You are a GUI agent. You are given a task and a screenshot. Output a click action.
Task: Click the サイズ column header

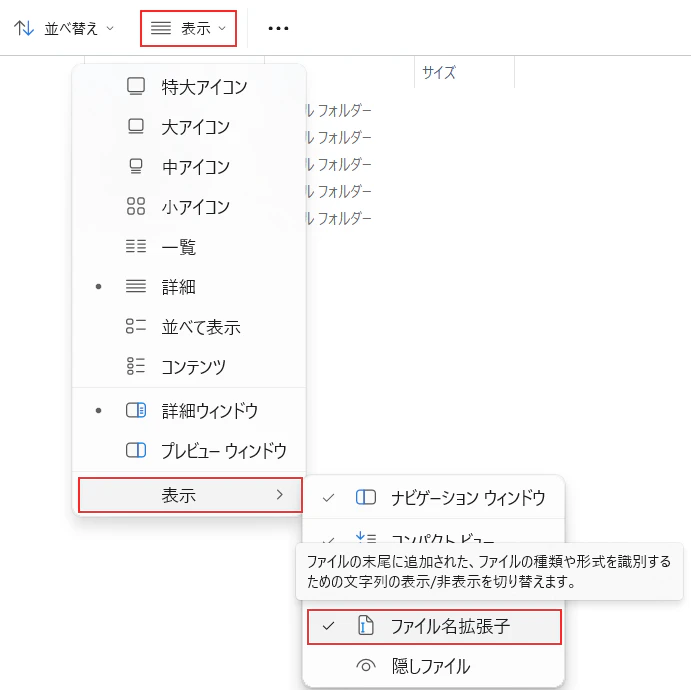[x=464, y=72]
